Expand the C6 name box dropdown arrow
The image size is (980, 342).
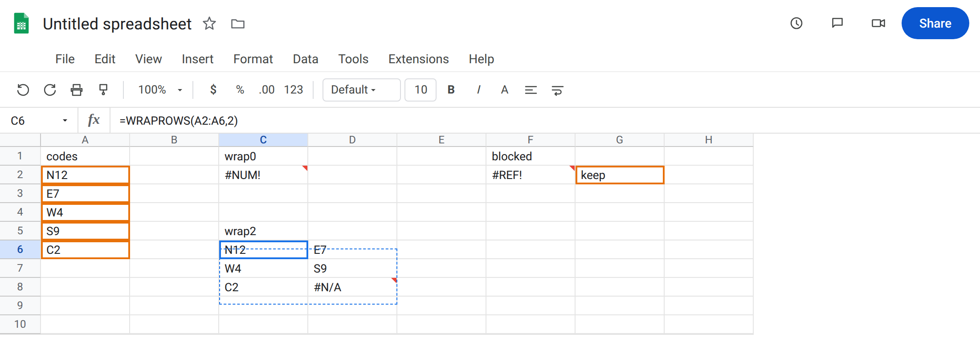65,121
